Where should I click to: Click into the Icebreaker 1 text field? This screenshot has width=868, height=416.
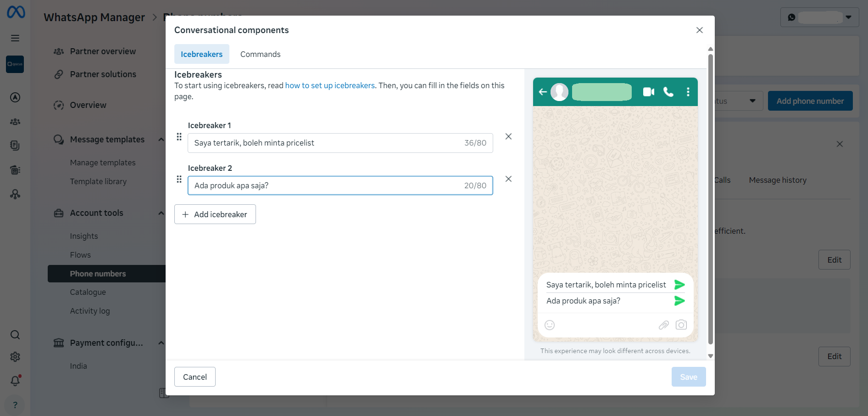tap(340, 143)
